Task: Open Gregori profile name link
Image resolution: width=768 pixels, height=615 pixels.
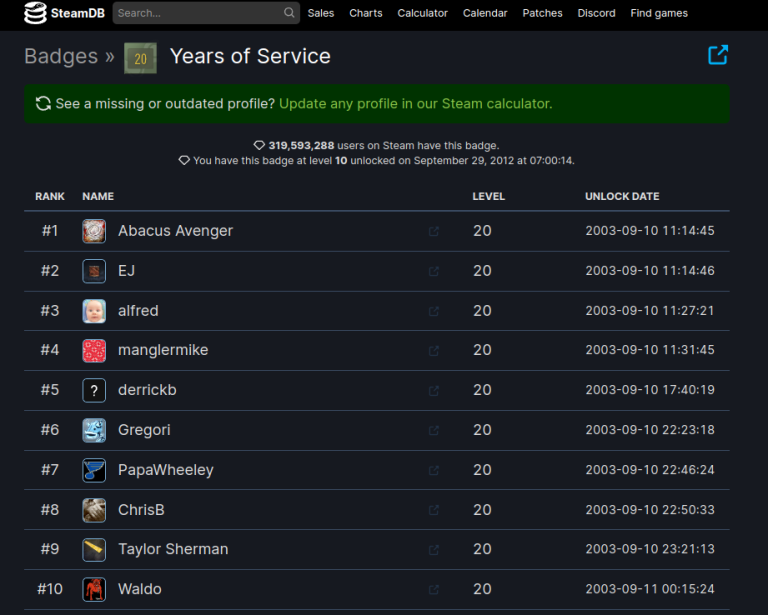Action: point(144,430)
